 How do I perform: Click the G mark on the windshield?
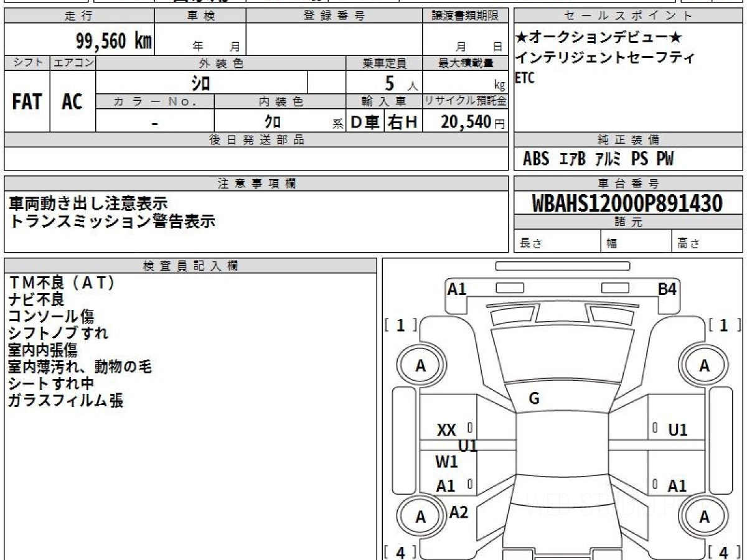coord(534,399)
